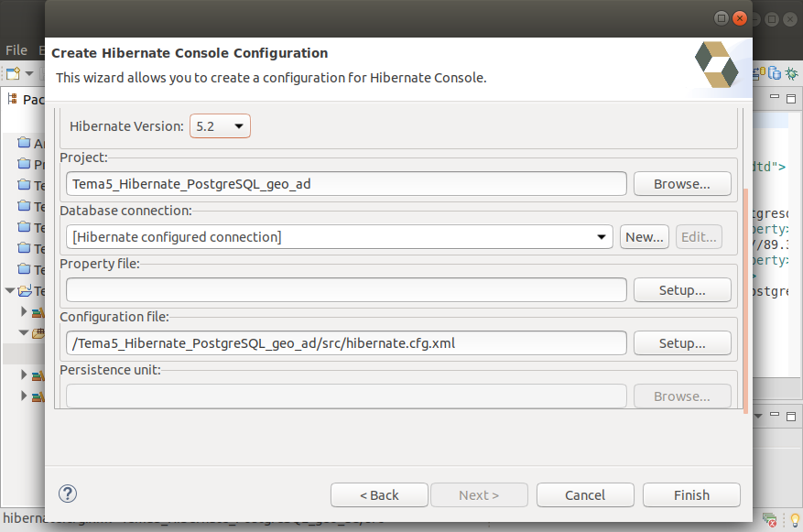Expand the second library node in Package Explorer
This screenshot has width=803, height=532.
pos(24,375)
